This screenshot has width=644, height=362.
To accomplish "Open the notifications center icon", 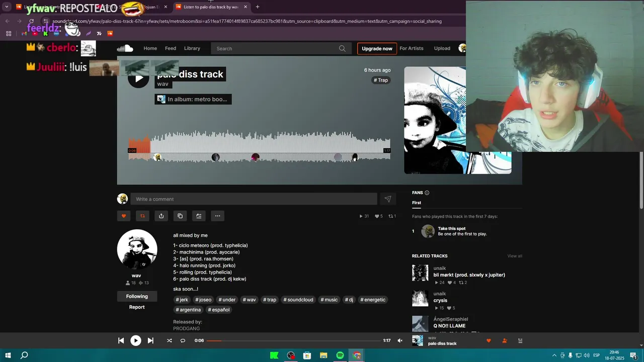I will click(x=633, y=355).
